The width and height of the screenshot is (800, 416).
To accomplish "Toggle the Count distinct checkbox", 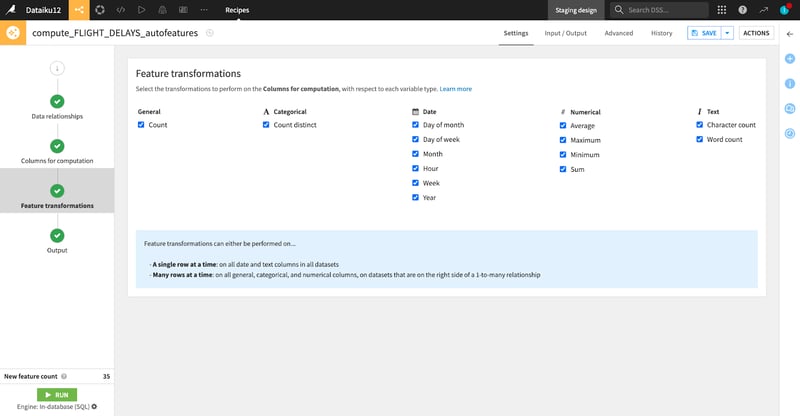I will 266,125.
